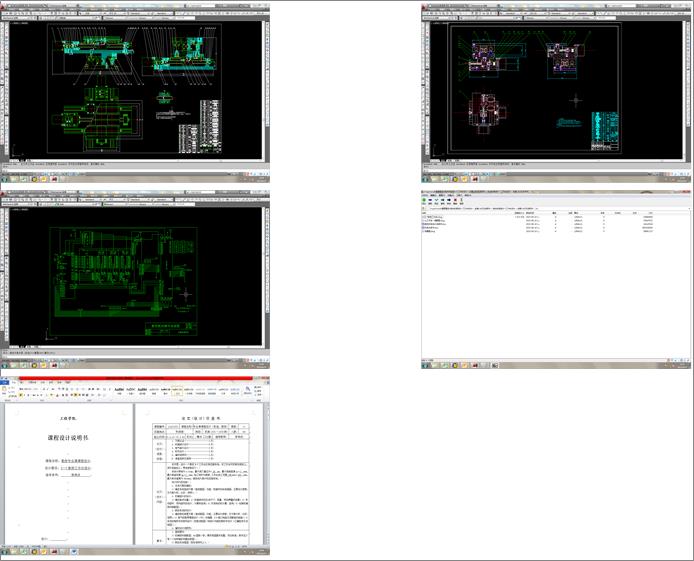Open the top-right AutoCAD parts drawing screenshot

pyautogui.click(x=556, y=92)
